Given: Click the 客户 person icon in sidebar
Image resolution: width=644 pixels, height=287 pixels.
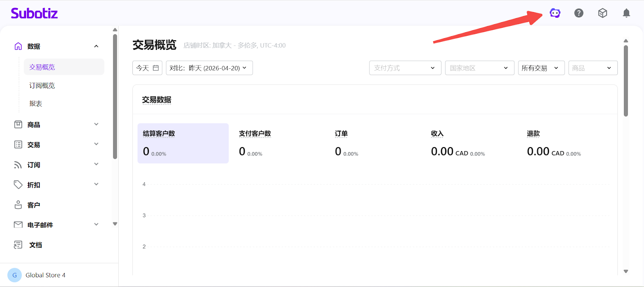Looking at the screenshot, I should (18, 205).
